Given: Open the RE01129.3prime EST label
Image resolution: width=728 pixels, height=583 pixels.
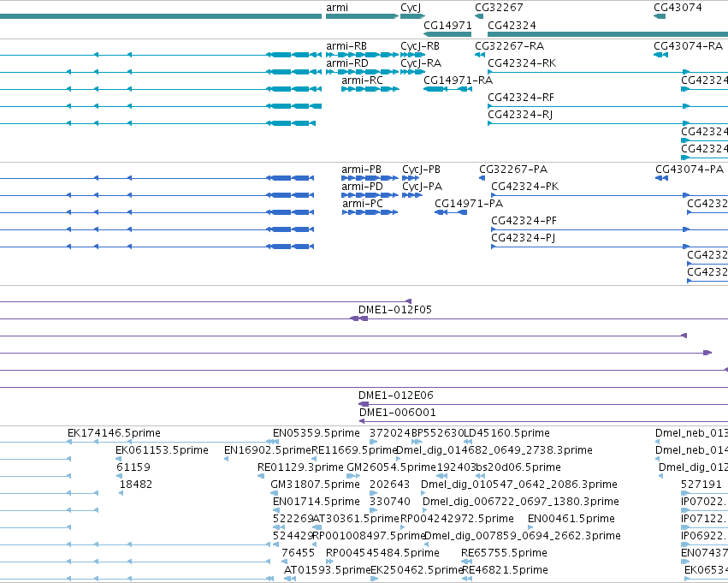Looking at the screenshot, I should coord(300,467).
